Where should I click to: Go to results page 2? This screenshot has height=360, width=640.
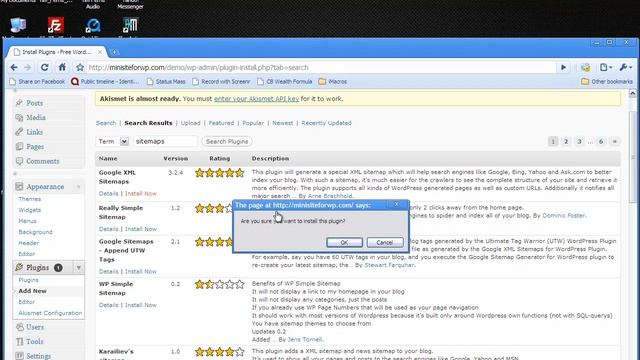point(566,142)
